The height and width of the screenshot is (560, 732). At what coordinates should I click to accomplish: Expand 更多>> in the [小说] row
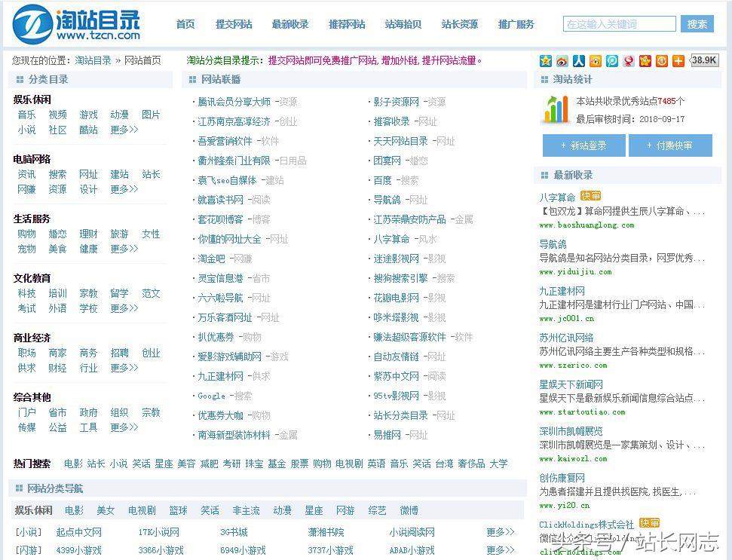[500, 532]
